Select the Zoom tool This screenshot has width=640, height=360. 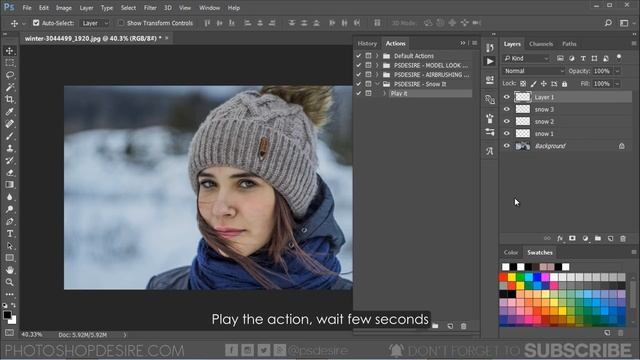tap(9, 282)
